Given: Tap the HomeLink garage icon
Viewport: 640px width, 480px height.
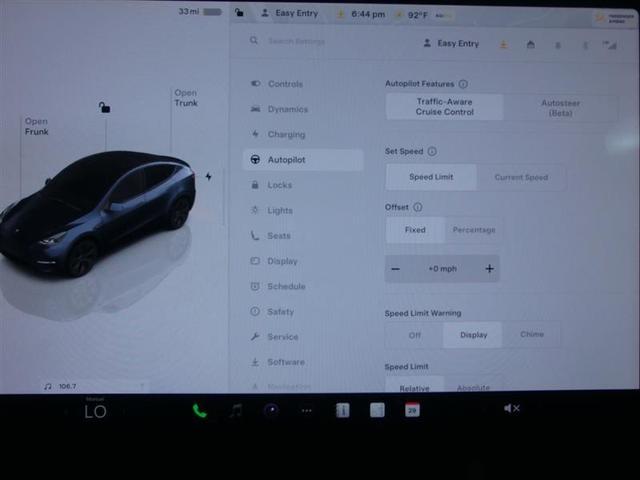Looking at the screenshot, I should (531, 44).
